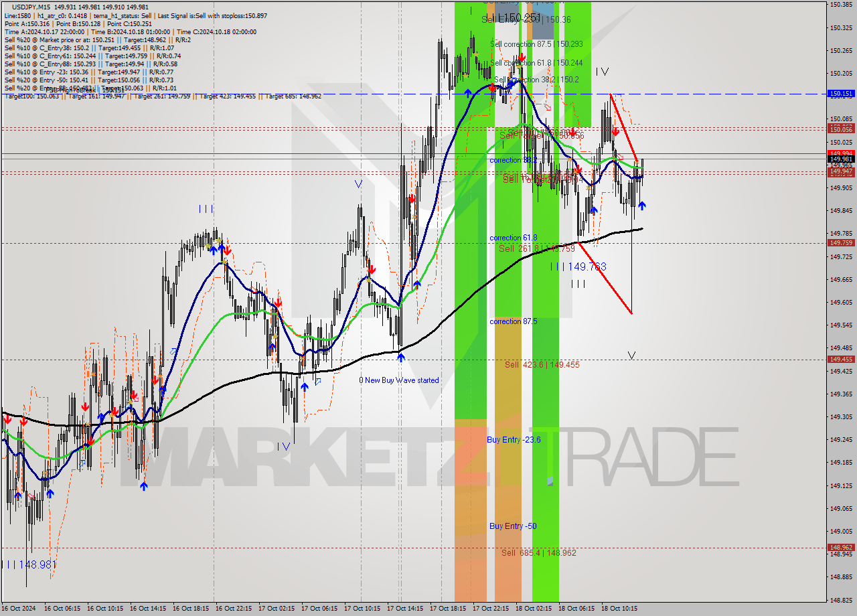Click the 'correction 61.8' blue label
The image size is (857, 616).
[514, 238]
